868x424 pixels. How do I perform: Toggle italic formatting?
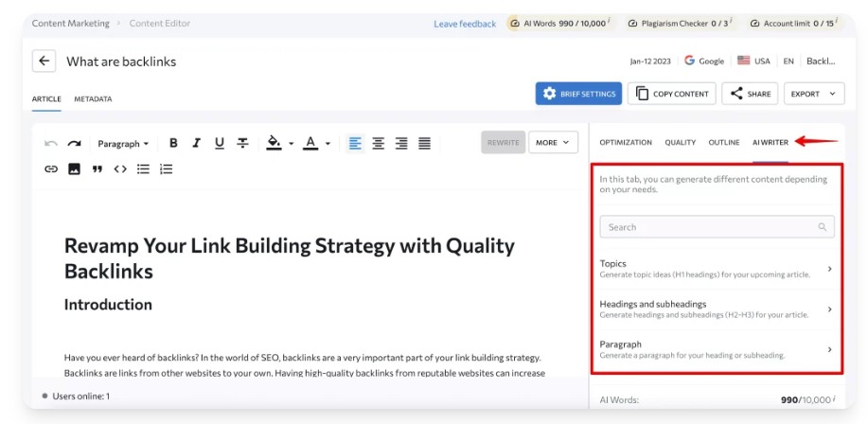196,143
